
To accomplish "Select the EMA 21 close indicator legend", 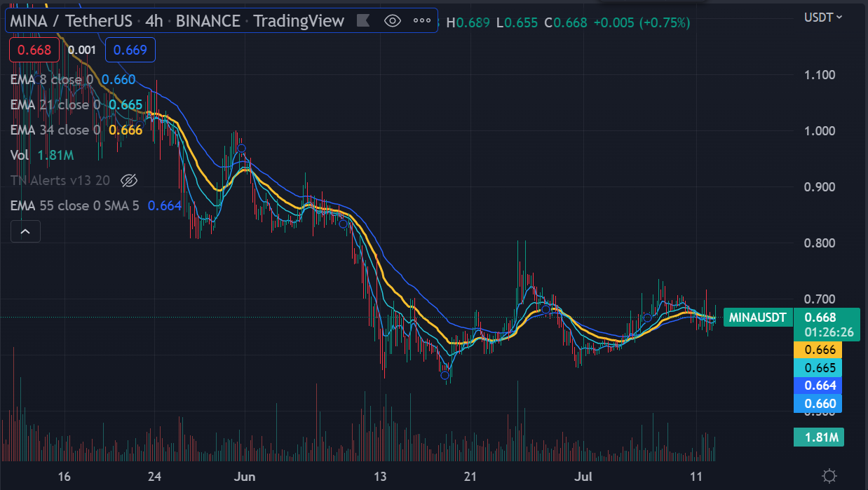I will [53, 105].
